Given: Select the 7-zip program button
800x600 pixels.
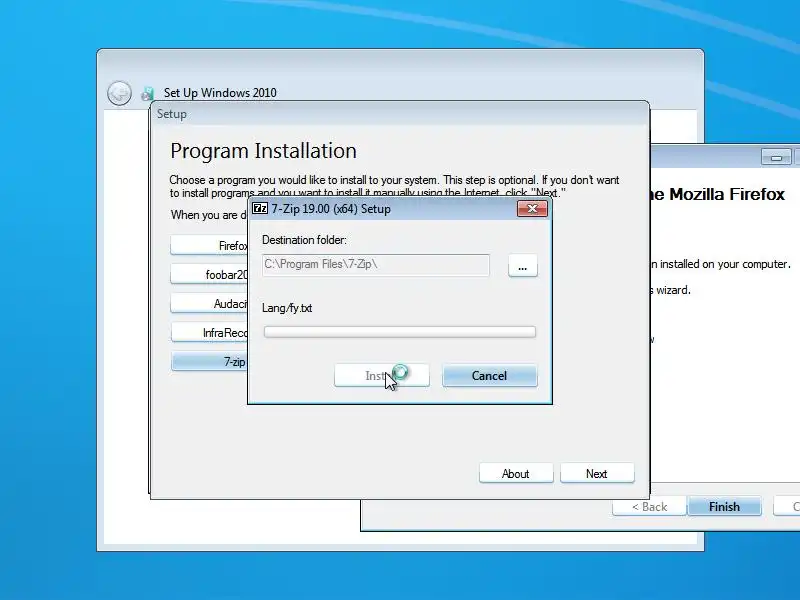Looking at the screenshot, I should [210, 362].
